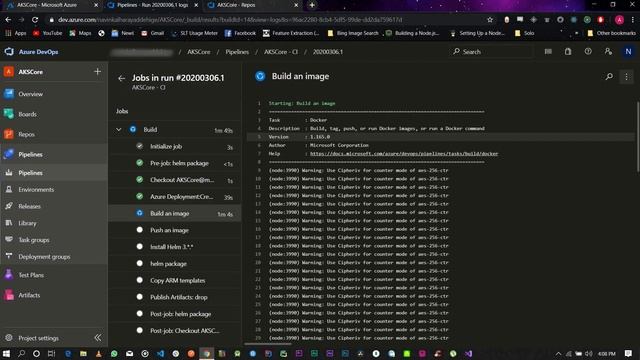Open the Apps bookmarks shortcut
This screenshot has height=360, width=640.
click(16, 33)
